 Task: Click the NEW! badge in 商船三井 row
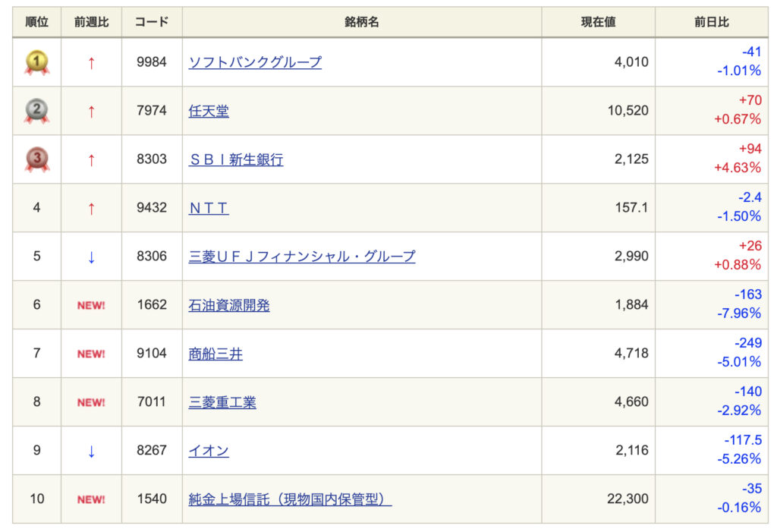pyautogui.click(x=91, y=354)
